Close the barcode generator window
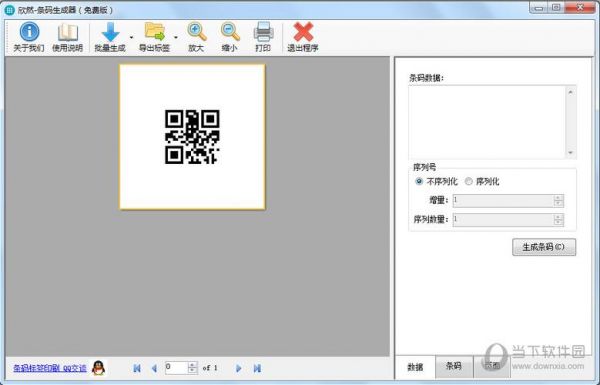 [579, 8]
